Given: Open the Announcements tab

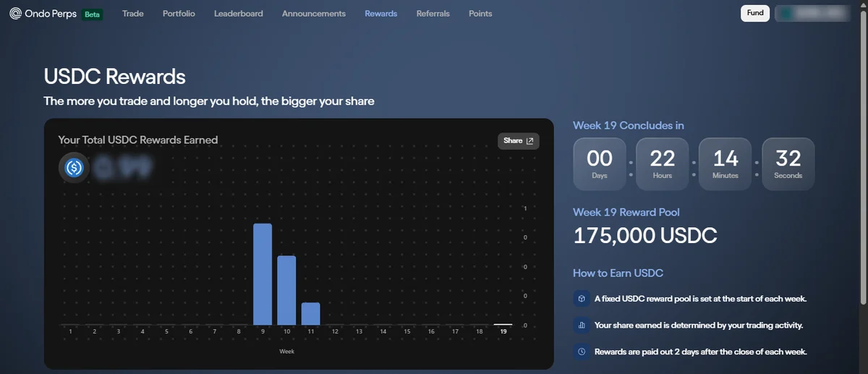Looking at the screenshot, I should 314,13.
